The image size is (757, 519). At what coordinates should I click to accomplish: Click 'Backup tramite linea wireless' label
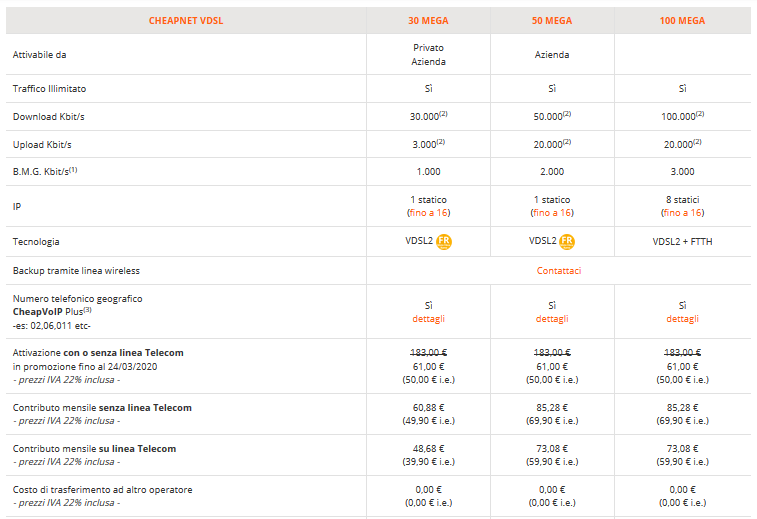pyautogui.click(x=76, y=270)
